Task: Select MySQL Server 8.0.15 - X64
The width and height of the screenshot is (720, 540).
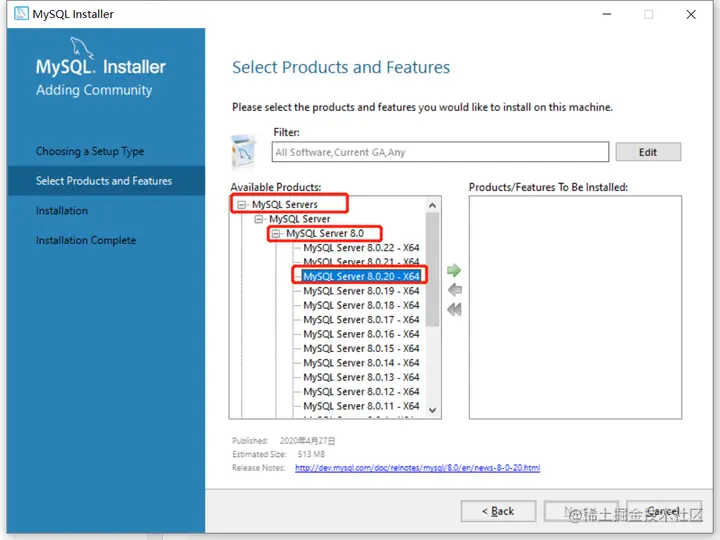Action: (x=361, y=349)
